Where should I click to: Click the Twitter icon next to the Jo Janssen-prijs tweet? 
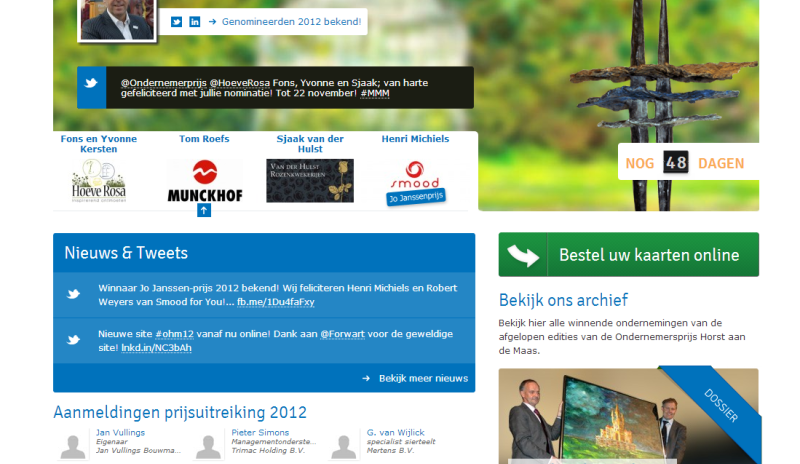[x=74, y=294]
